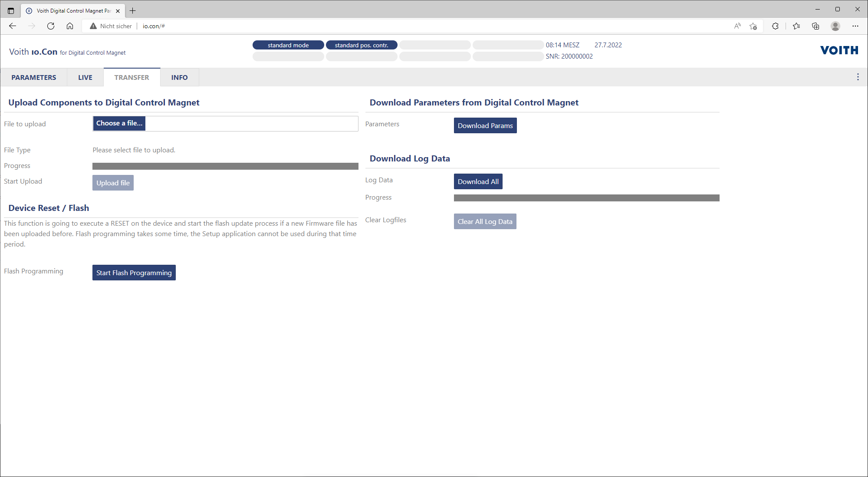
Task: Click the standard mode status icon
Action: [288, 45]
